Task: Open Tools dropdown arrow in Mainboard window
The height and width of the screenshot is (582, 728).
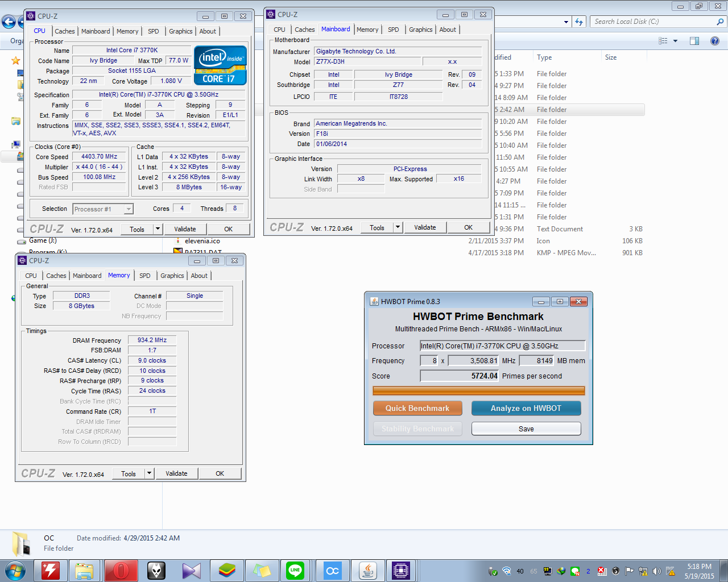Action: click(398, 227)
